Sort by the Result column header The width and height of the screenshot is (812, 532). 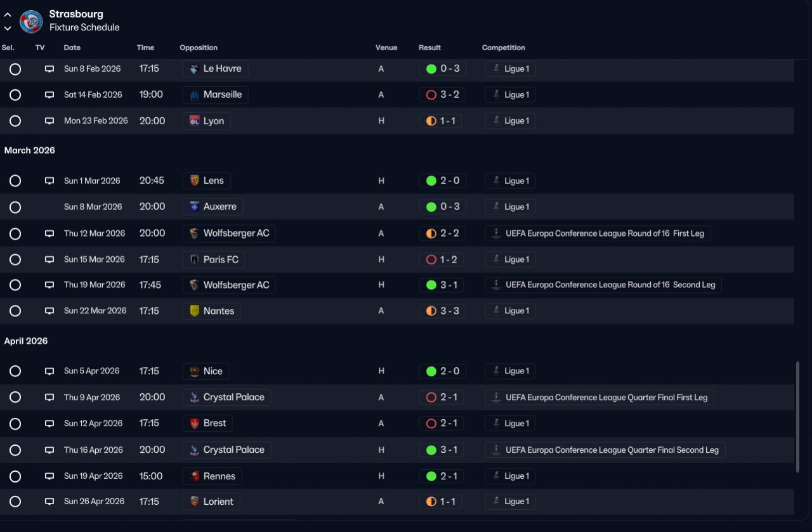[x=429, y=48]
